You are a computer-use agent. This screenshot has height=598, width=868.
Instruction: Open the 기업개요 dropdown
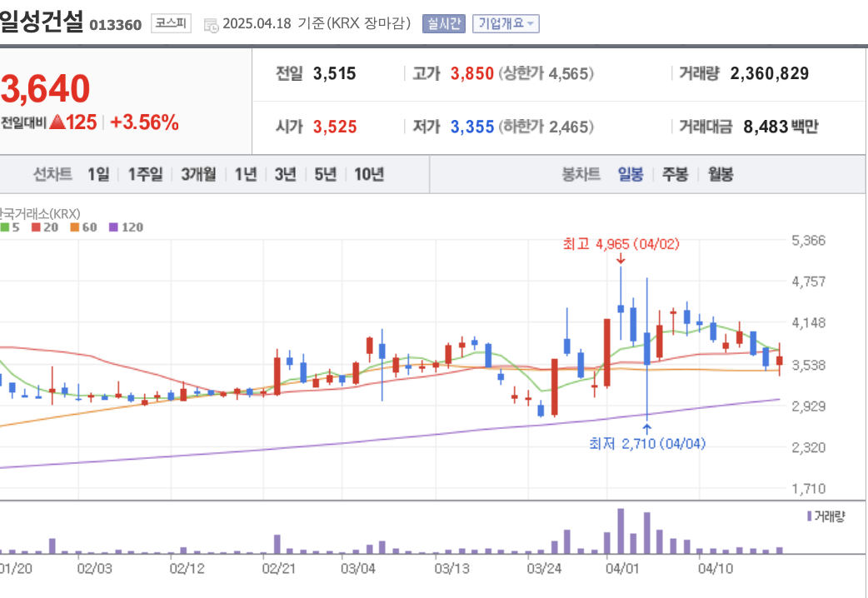[x=504, y=23]
